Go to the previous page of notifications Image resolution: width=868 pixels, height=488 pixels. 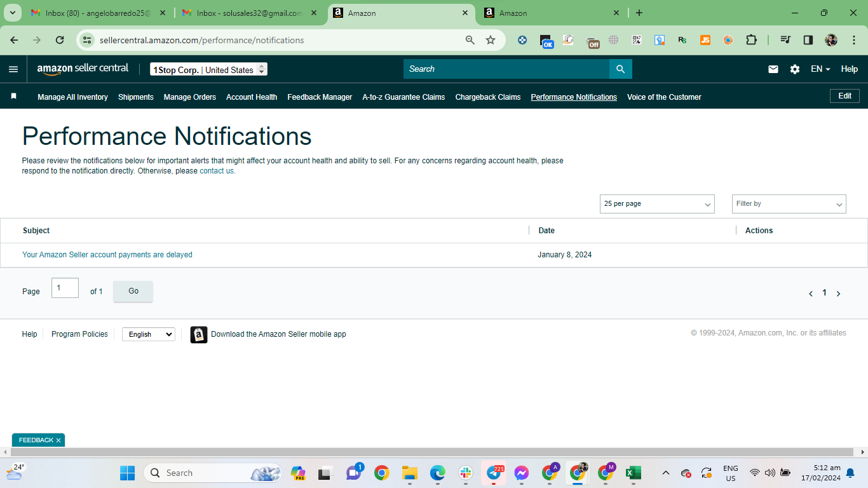(811, 294)
